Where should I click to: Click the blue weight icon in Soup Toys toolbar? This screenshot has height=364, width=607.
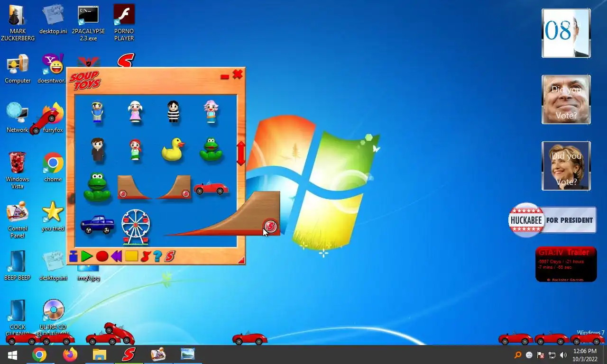pos(73,256)
